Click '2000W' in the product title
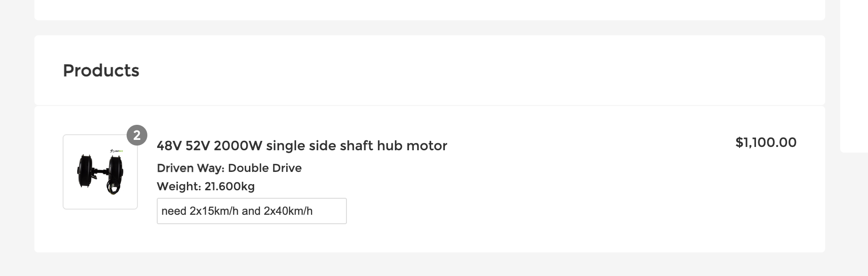868x276 pixels. click(238, 146)
